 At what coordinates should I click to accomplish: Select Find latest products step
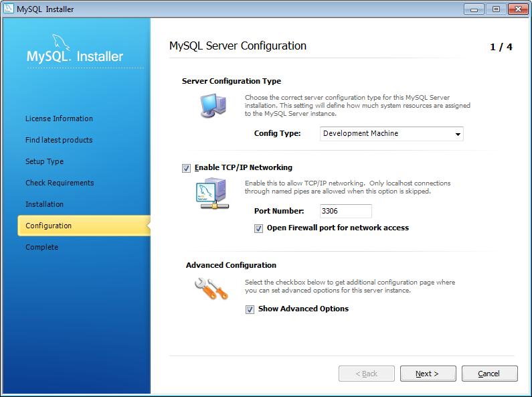point(59,140)
